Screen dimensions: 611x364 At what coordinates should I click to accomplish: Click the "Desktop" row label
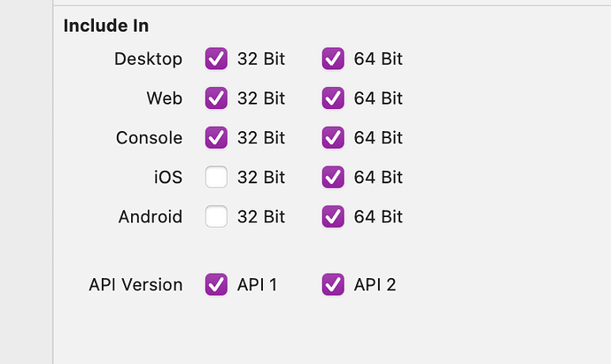[148, 59]
